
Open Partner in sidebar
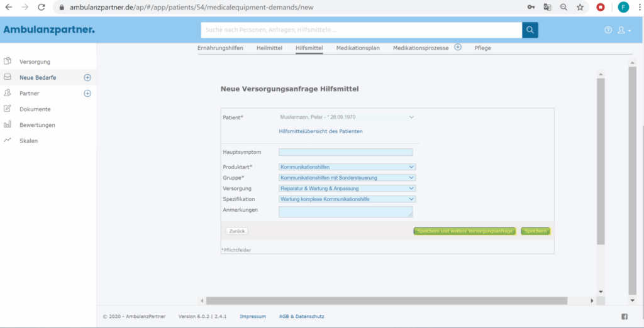click(29, 93)
